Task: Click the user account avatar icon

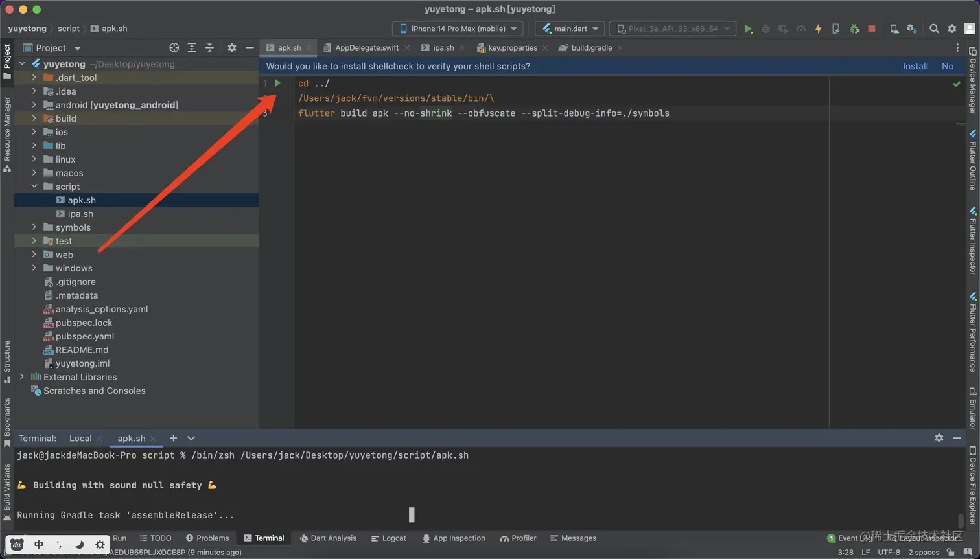Action: [x=970, y=29]
